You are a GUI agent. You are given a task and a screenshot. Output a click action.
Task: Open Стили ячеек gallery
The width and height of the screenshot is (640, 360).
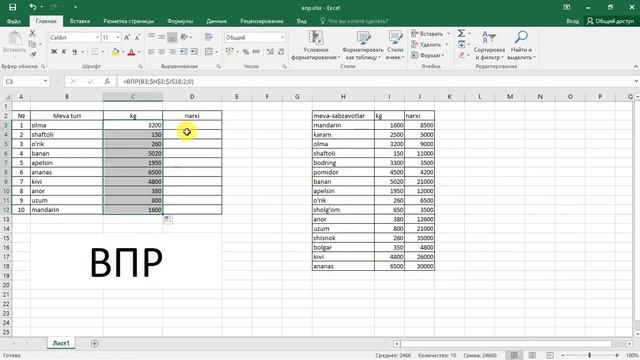coord(395,45)
